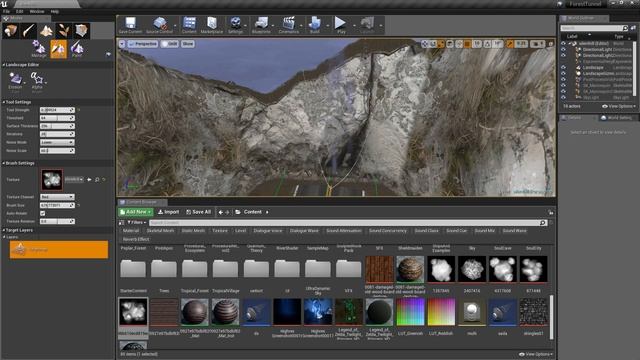640x360 pixels.
Task: Click the Save All button
Action: [199, 212]
